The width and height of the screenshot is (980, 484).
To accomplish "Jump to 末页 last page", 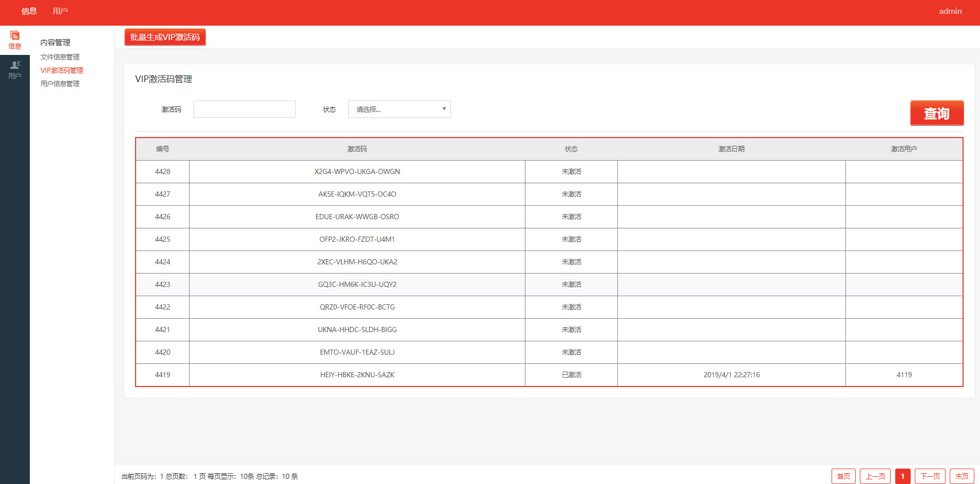I will click(962, 476).
